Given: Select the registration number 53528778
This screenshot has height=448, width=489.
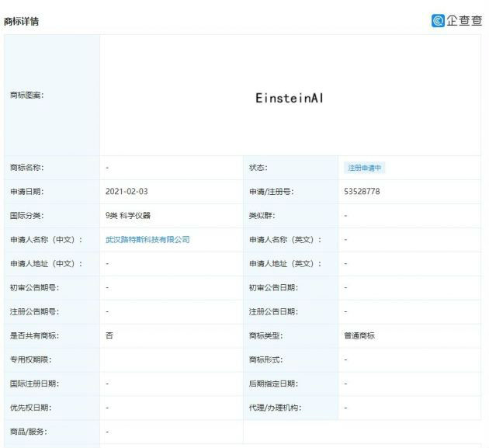Looking at the screenshot, I should pyautogui.click(x=362, y=192).
